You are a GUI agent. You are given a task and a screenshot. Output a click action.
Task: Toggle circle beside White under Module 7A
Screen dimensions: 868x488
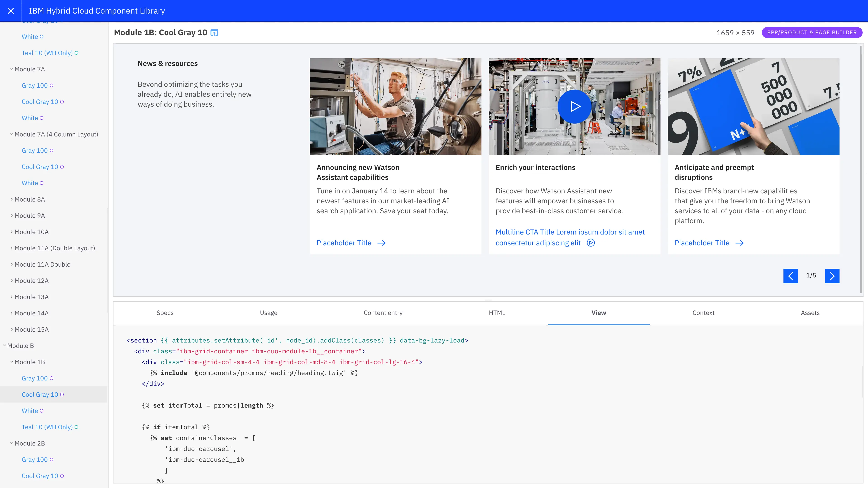click(41, 118)
